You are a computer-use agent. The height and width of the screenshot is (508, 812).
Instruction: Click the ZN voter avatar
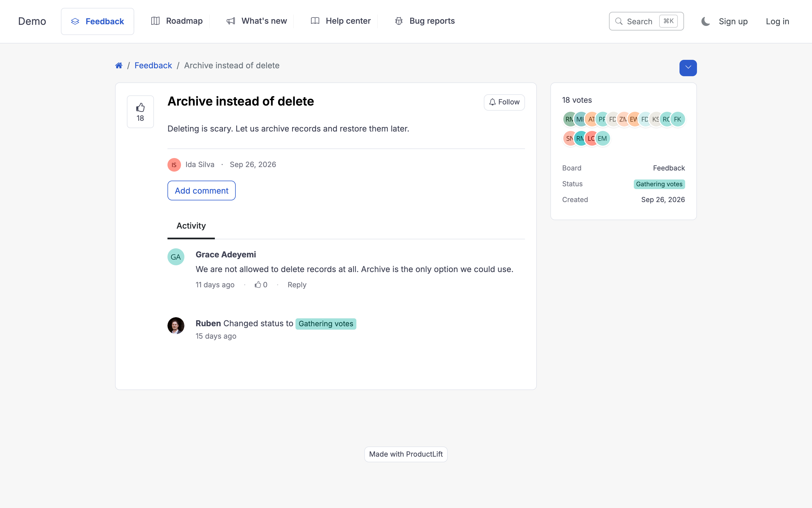[623, 119]
